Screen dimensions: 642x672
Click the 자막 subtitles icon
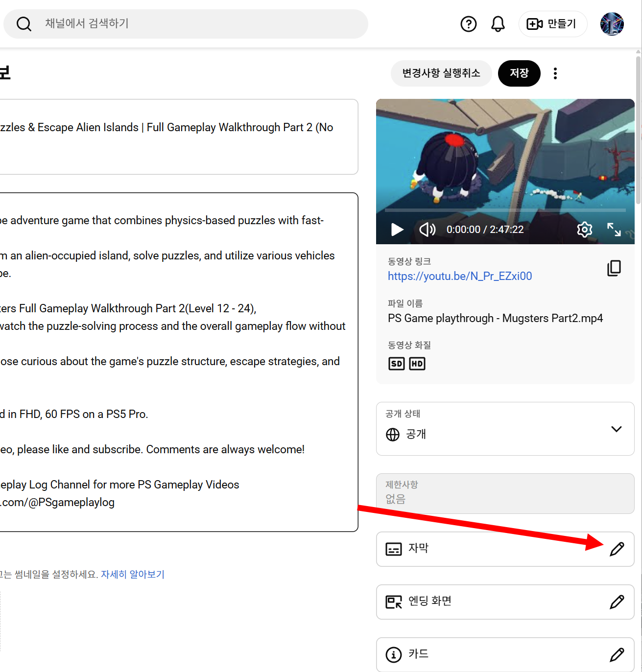(394, 549)
